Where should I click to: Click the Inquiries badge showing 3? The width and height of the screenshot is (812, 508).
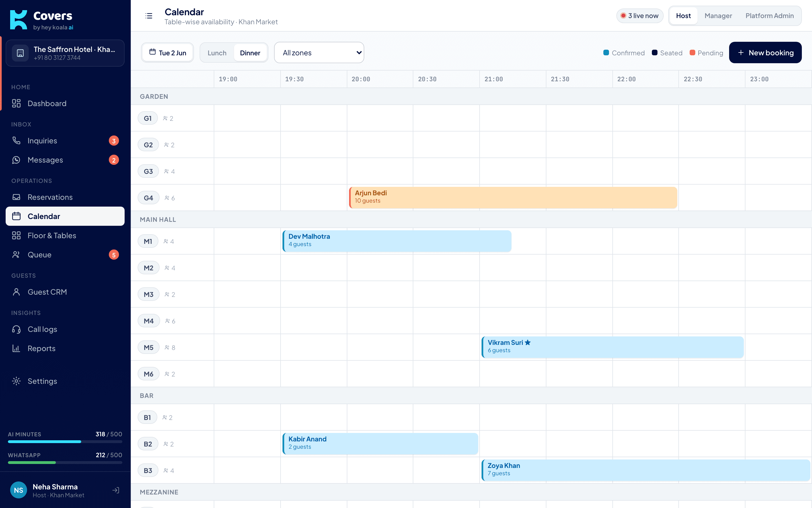114,141
